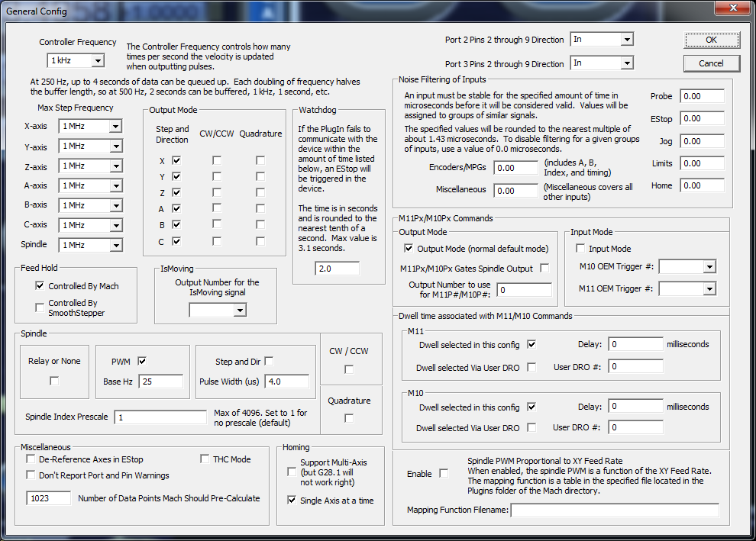This screenshot has width=756, height=541.
Task: Check the Spindle Relay or None box
Action: pyautogui.click(x=54, y=381)
